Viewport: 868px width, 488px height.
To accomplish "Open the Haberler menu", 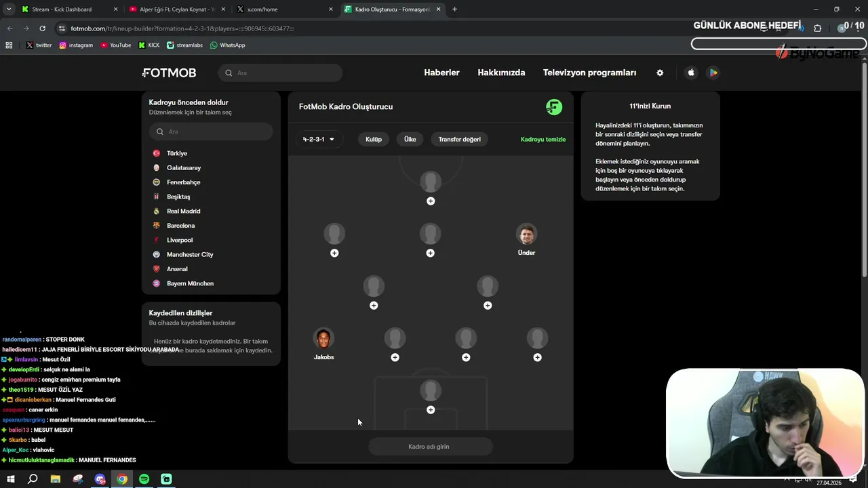I will point(442,73).
